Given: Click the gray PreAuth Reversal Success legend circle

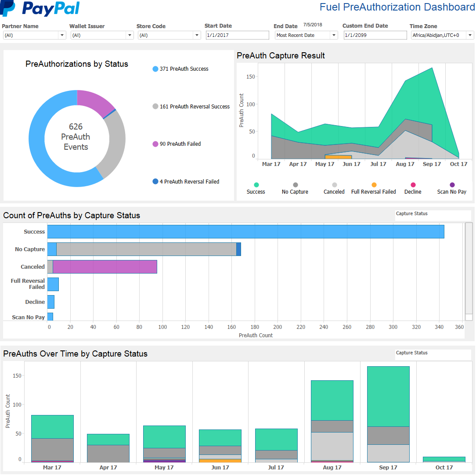Looking at the screenshot, I should (155, 106).
